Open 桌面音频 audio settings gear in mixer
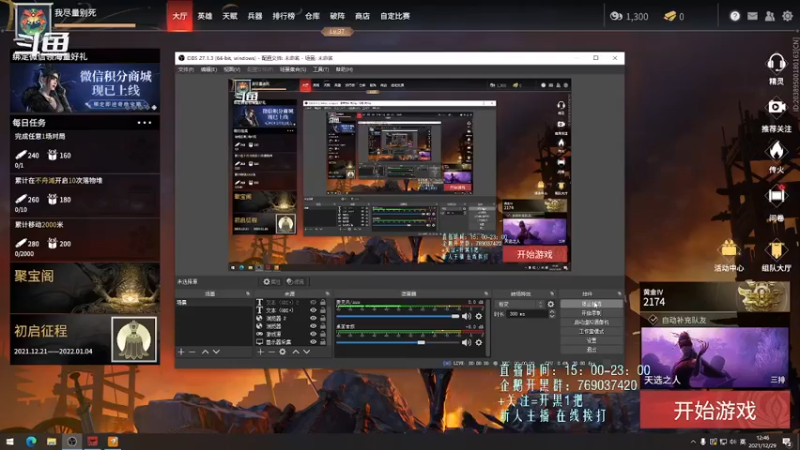The image size is (800, 450). tap(479, 342)
